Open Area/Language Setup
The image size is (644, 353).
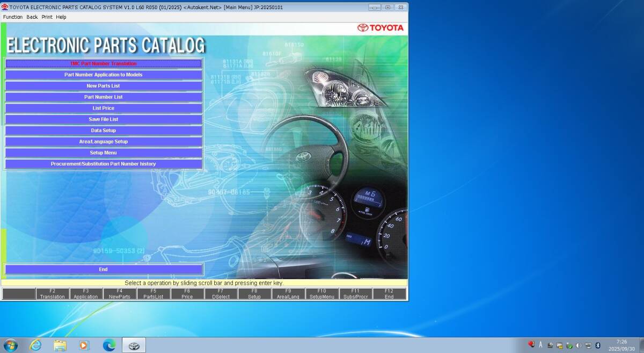(103, 142)
